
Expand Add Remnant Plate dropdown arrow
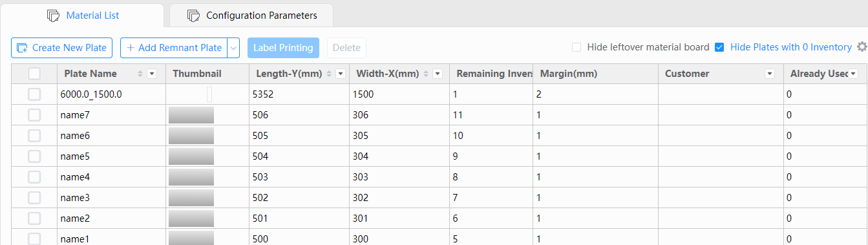[x=234, y=48]
